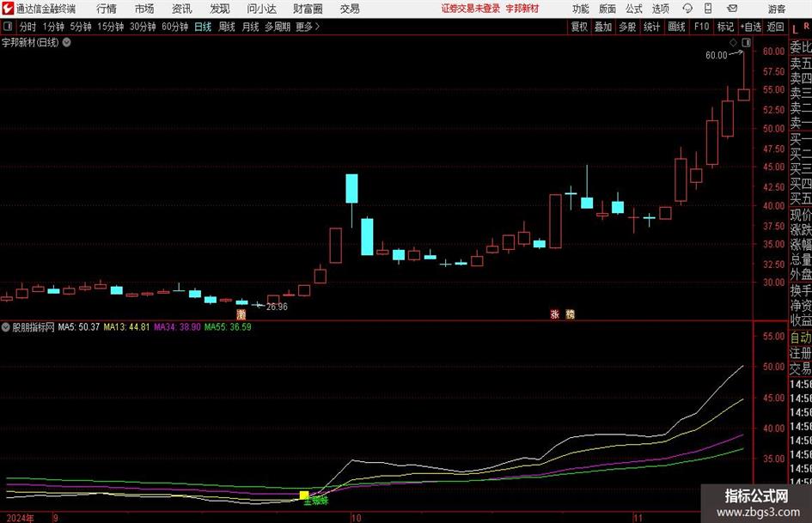
Task: Open the 选项 menu
Action: [x=660, y=9]
